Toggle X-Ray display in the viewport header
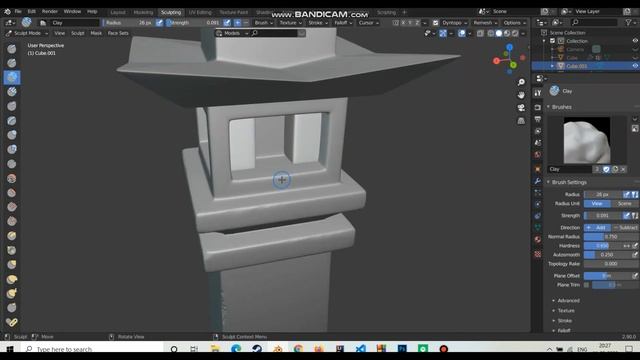640x360 pixels. [x=480, y=33]
